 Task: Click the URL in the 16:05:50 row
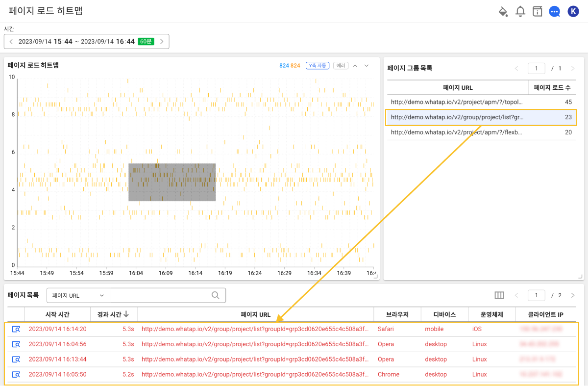click(255, 374)
